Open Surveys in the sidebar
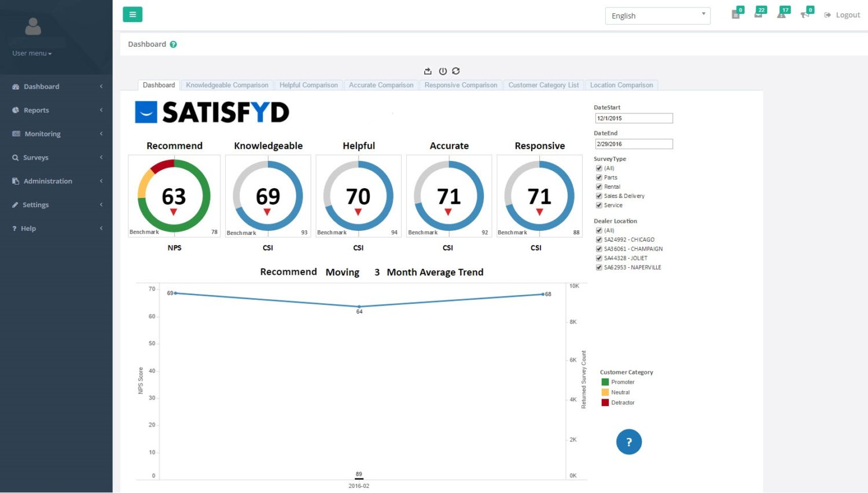868x493 pixels. [x=36, y=157]
